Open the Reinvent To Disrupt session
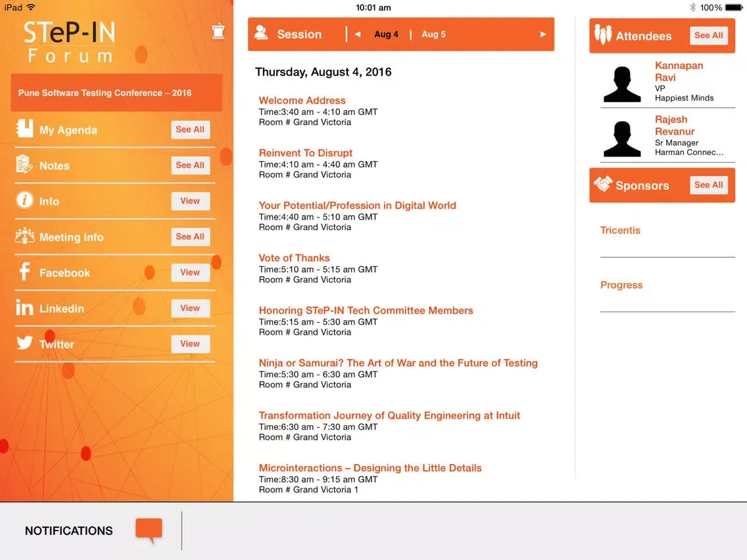The width and height of the screenshot is (747, 560). coord(305,153)
